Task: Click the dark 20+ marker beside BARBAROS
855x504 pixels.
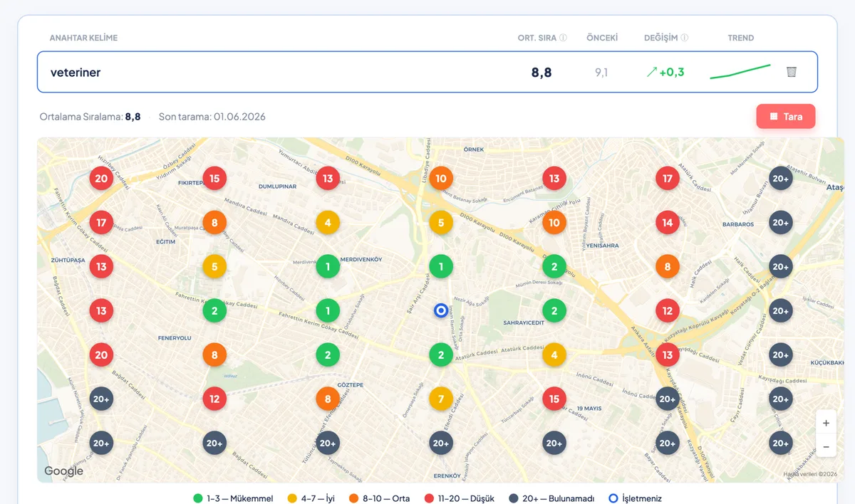Action: click(x=781, y=222)
